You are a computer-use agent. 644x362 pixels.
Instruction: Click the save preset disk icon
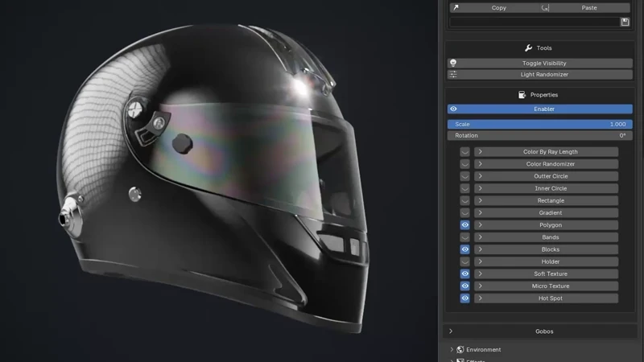click(x=625, y=22)
